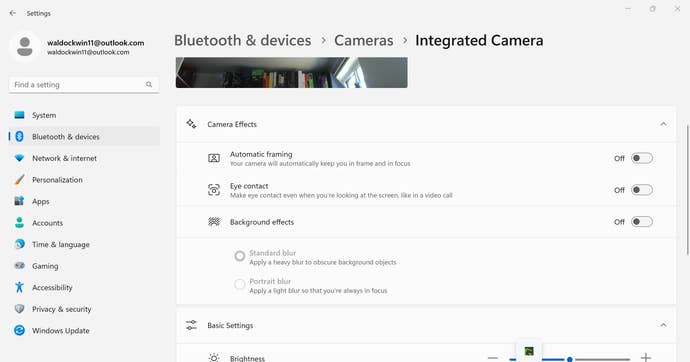Click the Windows Update sync icon
The image size is (690, 362).
[x=19, y=331]
